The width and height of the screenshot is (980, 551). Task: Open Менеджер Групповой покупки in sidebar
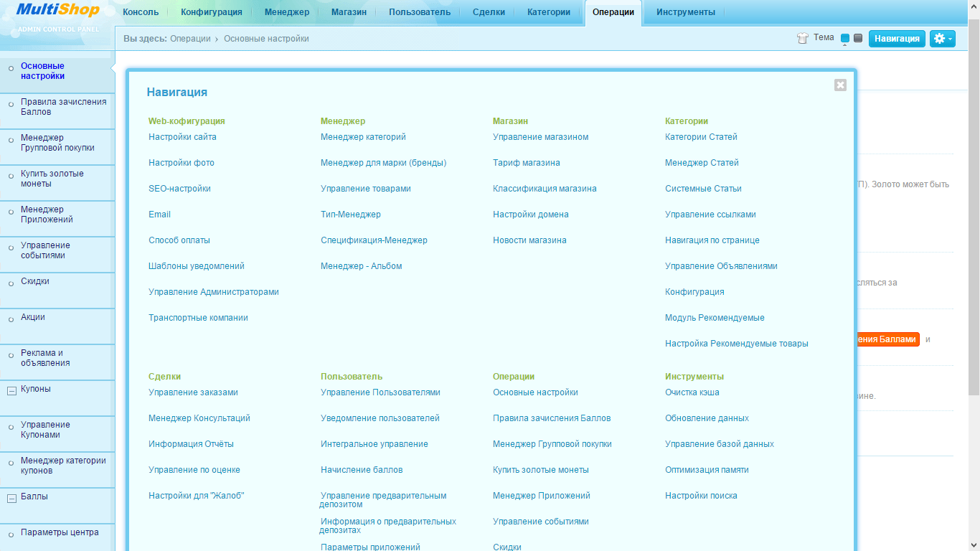[x=57, y=147]
